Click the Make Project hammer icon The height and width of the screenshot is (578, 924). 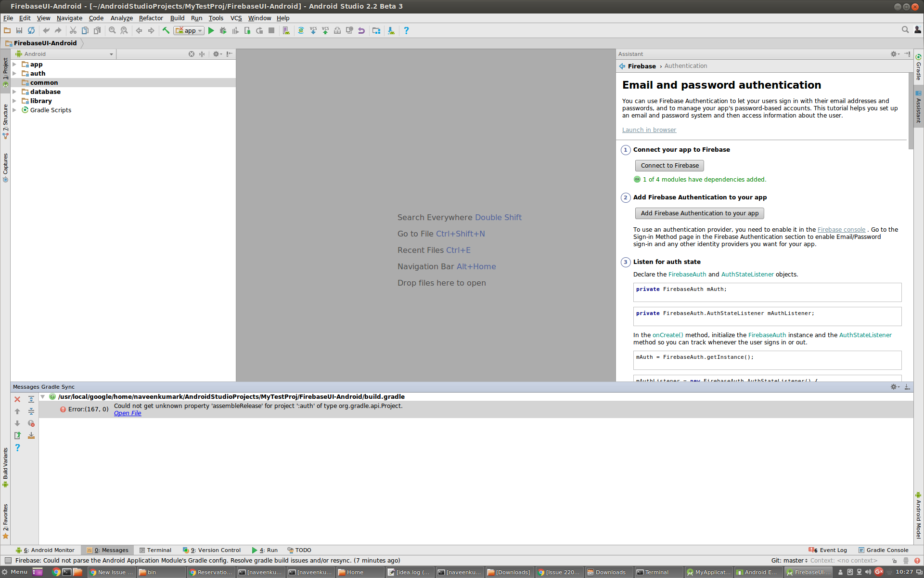point(166,30)
